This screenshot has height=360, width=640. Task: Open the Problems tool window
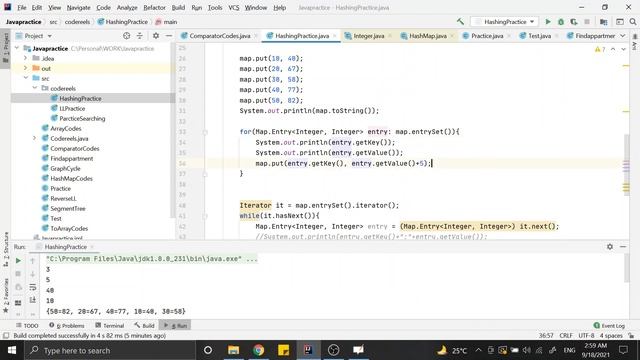tap(67, 325)
